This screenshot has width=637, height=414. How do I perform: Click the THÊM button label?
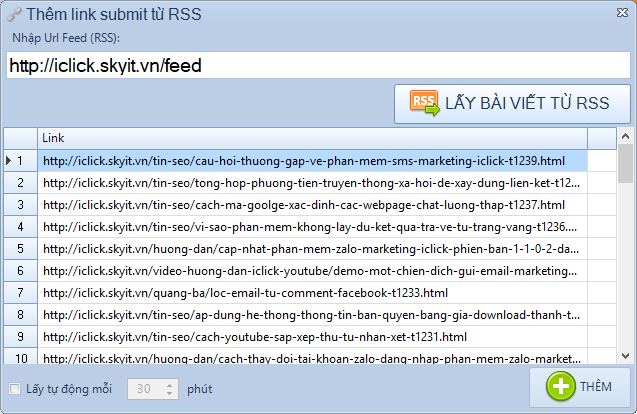coord(596,387)
